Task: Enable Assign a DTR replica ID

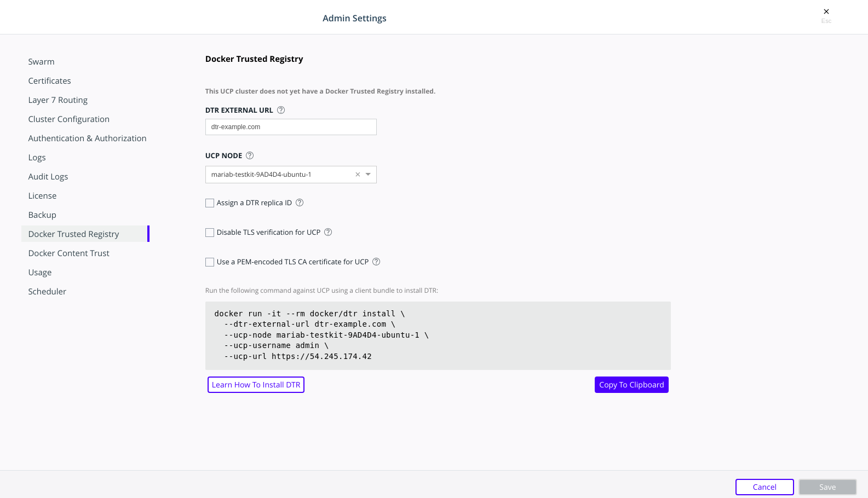Action: coord(210,203)
